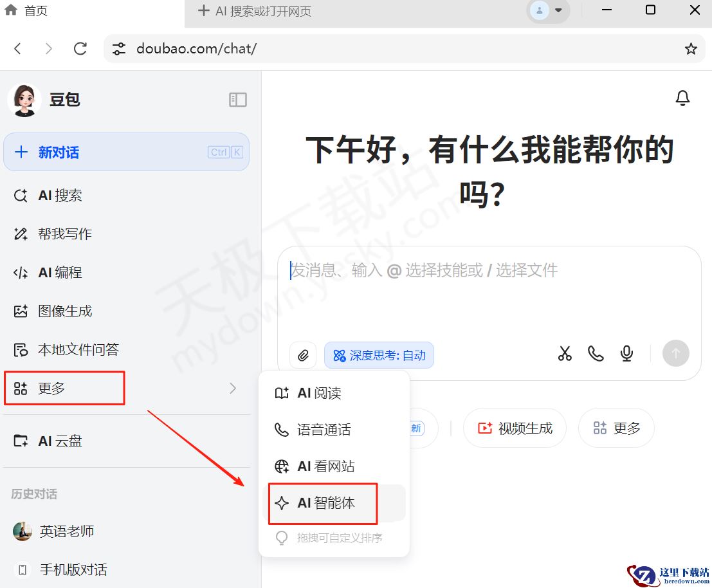This screenshot has height=588, width=712.
Task: Bookmark page with the star icon
Action: coord(691,49)
